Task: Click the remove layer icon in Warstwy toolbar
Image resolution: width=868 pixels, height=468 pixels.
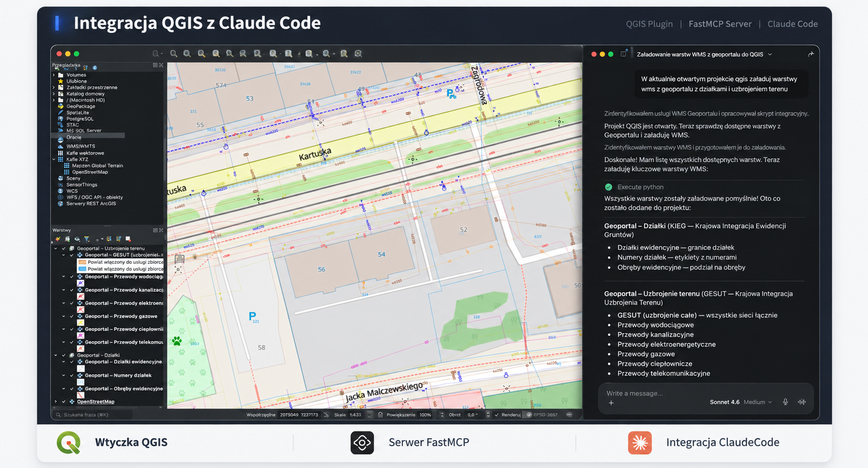Action: pyautogui.click(x=128, y=239)
